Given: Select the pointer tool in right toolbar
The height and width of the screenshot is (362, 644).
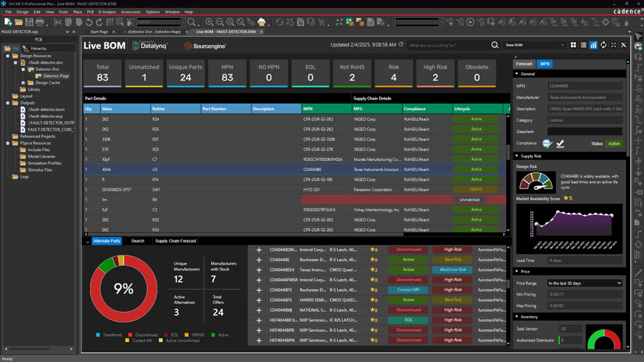Looking at the screenshot, I should pyautogui.click(x=638, y=37).
